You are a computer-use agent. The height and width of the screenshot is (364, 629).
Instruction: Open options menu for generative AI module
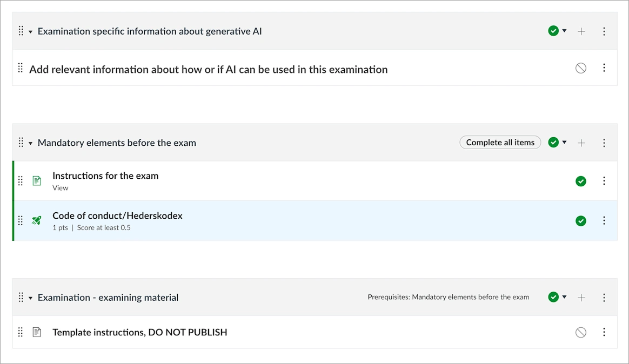604,31
